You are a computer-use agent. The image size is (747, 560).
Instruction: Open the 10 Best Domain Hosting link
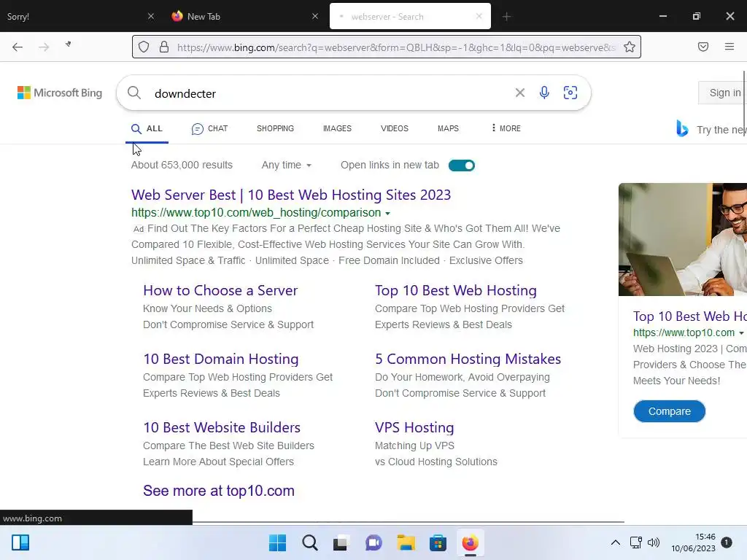coord(221,359)
